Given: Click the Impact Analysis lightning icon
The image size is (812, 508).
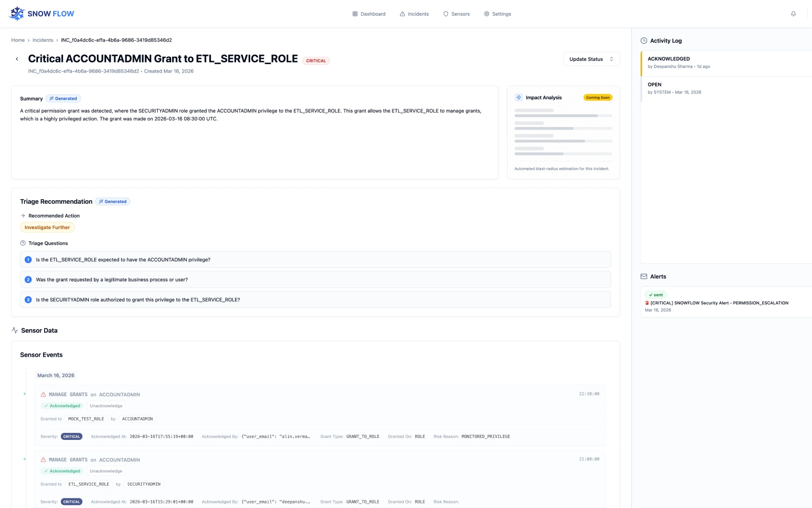Looking at the screenshot, I should coord(519,98).
